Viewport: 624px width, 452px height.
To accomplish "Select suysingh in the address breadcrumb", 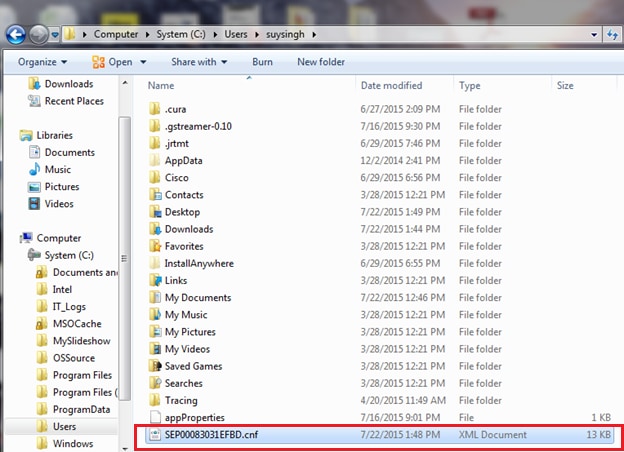I will [285, 34].
